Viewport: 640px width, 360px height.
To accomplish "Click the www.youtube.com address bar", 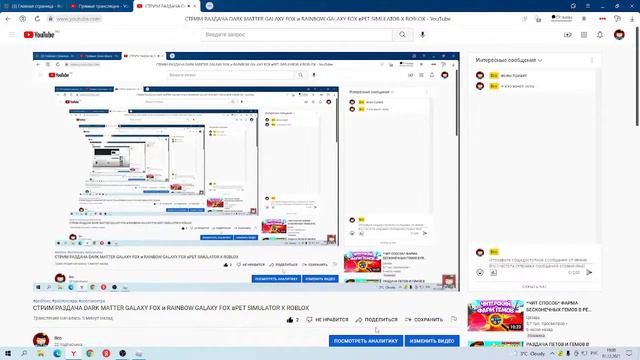I will (x=78, y=19).
